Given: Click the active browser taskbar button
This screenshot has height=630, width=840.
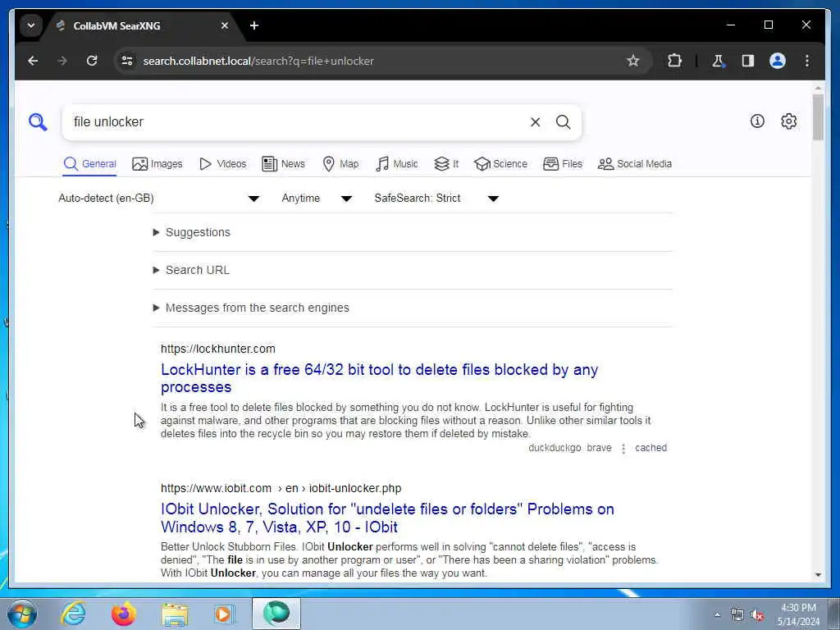Looking at the screenshot, I should pos(276,614).
